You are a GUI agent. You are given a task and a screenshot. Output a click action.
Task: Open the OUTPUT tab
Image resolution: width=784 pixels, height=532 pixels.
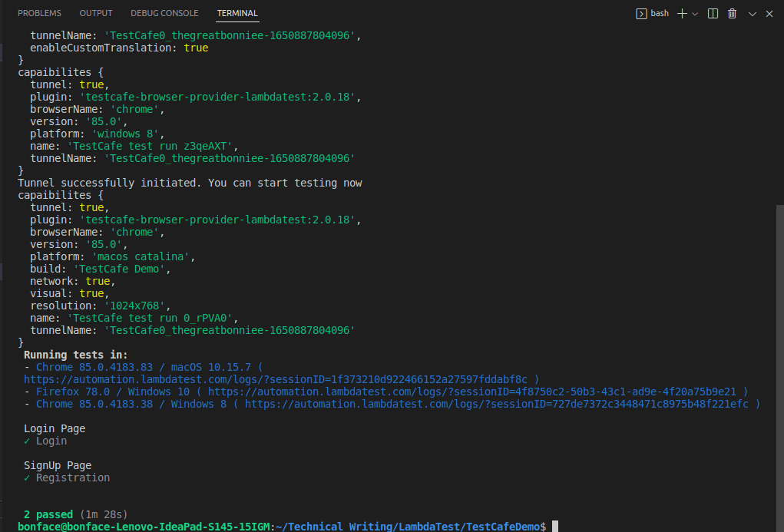point(96,12)
